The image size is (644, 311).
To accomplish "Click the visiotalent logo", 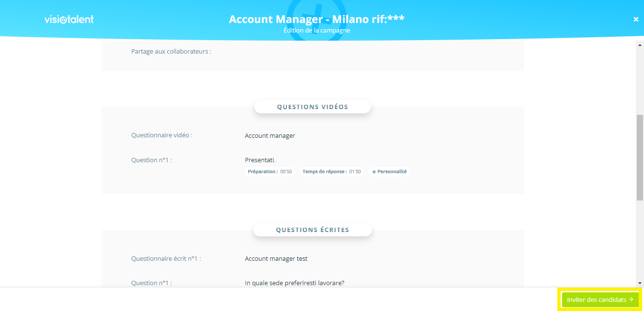I will point(69,20).
